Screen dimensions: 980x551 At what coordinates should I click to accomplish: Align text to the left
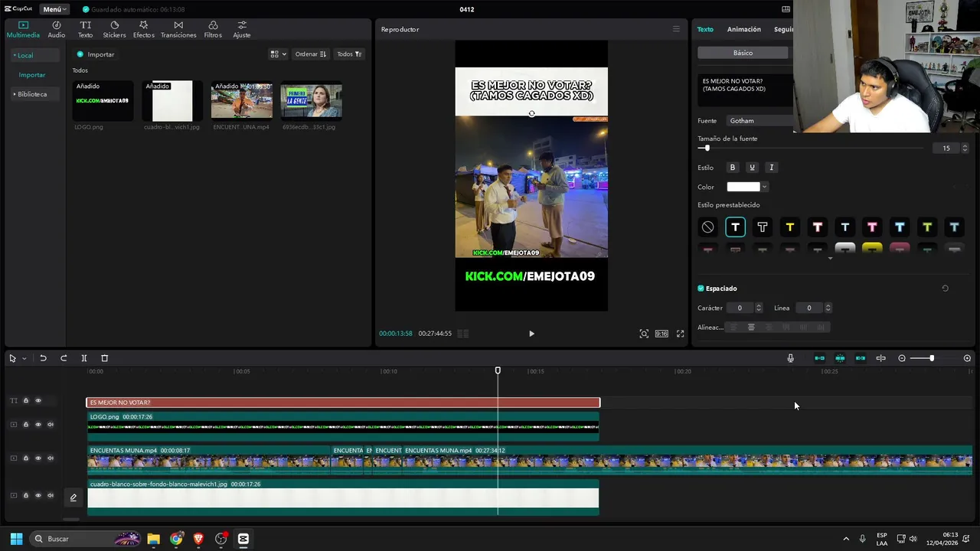pyautogui.click(x=733, y=328)
